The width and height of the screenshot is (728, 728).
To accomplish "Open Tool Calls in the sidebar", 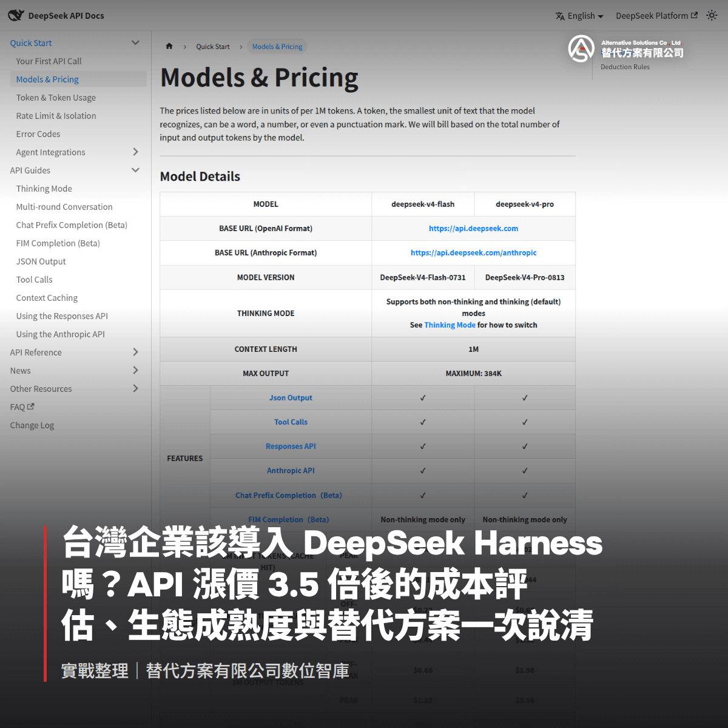I will pyautogui.click(x=34, y=280).
